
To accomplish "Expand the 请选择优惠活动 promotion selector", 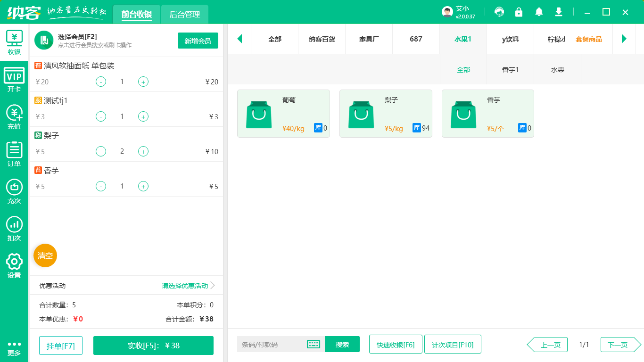I will coord(188,286).
